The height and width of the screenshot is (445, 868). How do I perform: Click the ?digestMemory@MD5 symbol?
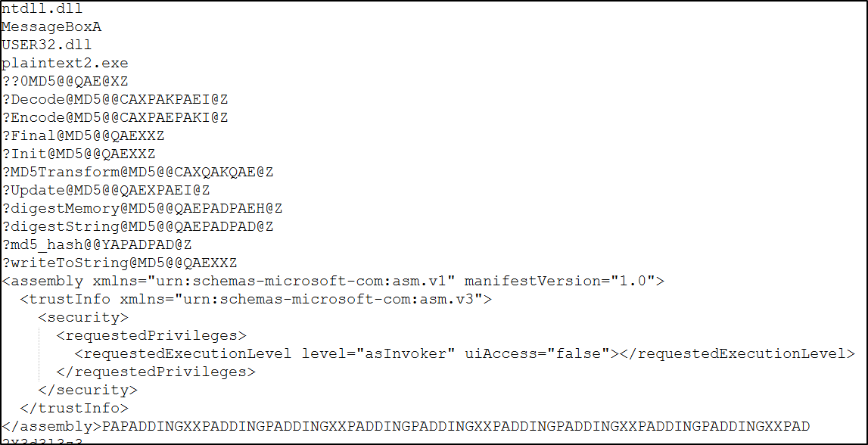pos(142,209)
